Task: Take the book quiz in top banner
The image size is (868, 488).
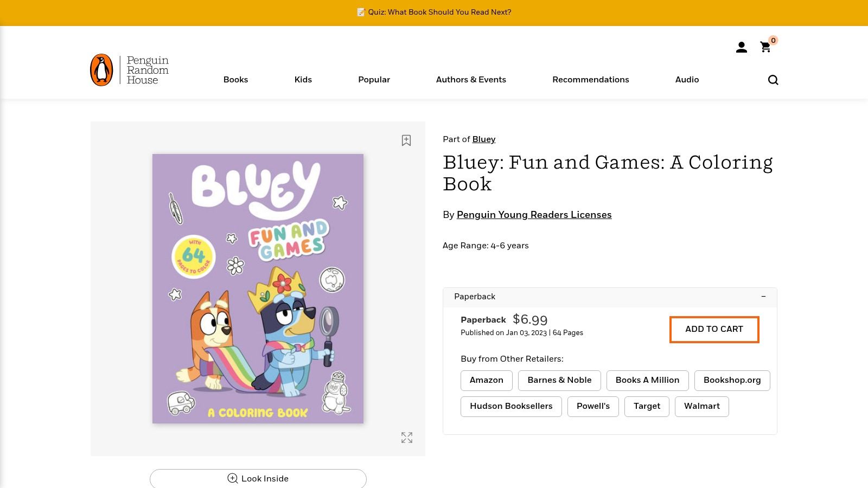Action: tap(434, 12)
